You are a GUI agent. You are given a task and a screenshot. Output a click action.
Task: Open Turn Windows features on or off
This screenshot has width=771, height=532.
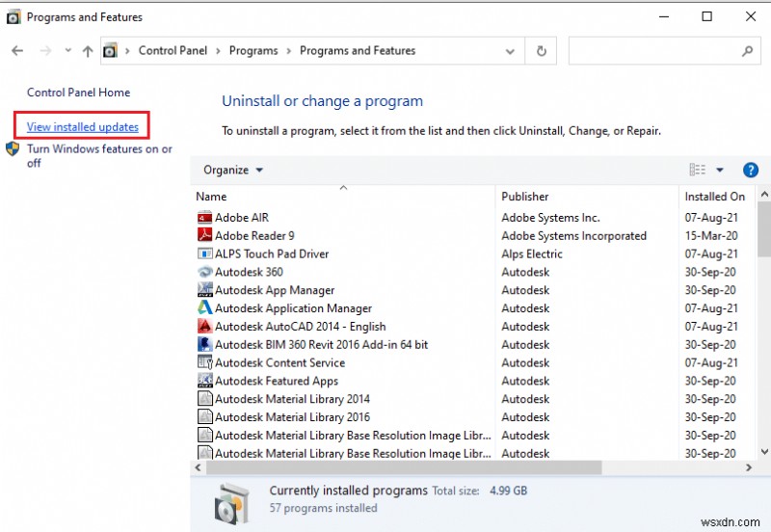99,156
